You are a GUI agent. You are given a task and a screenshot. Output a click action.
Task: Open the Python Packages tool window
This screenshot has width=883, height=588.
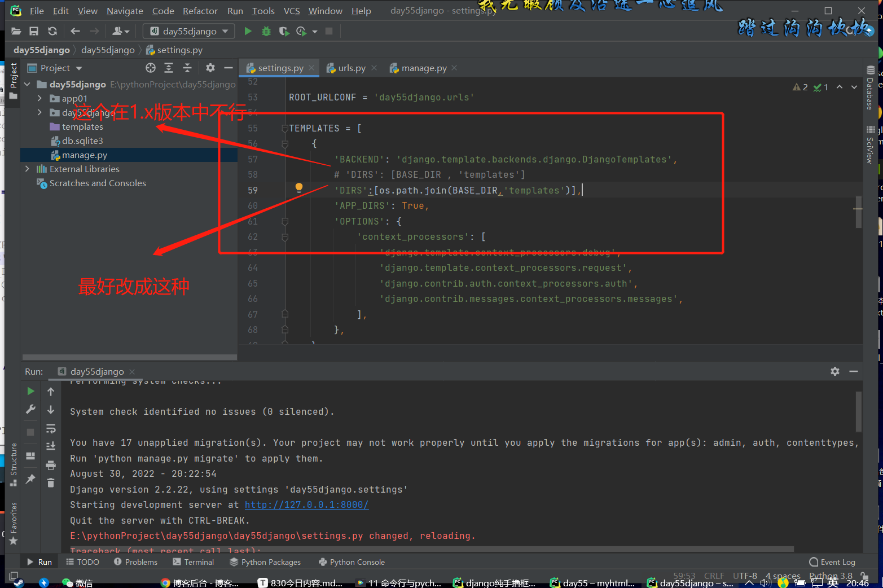coord(265,562)
